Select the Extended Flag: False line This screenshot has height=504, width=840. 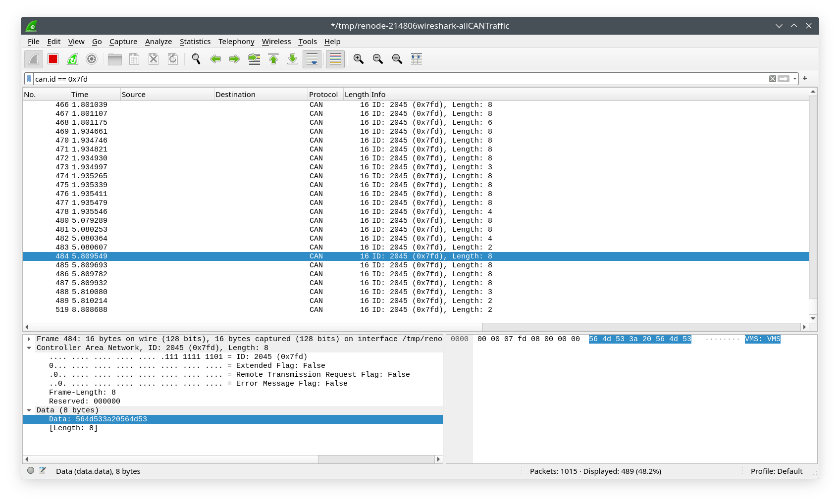pyautogui.click(x=233, y=366)
